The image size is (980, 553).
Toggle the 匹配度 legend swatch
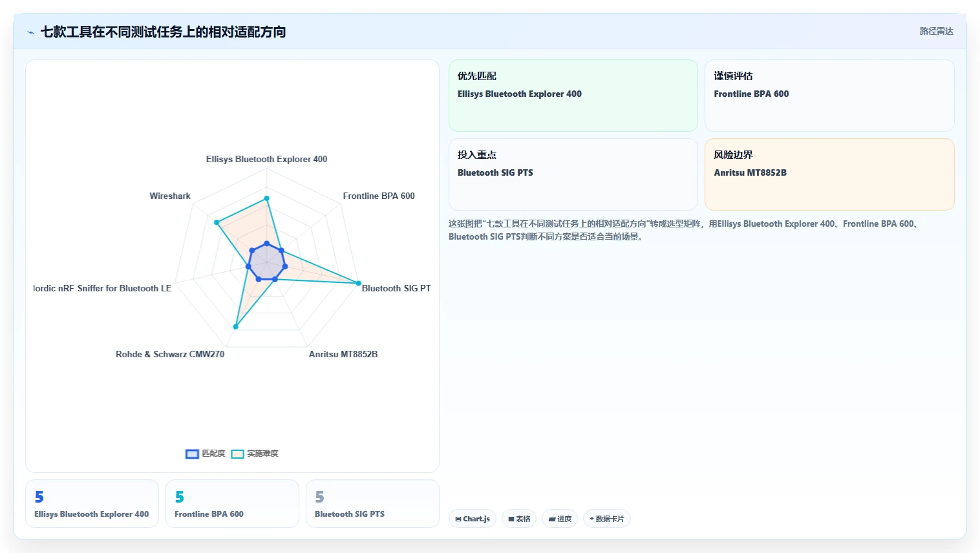click(192, 454)
